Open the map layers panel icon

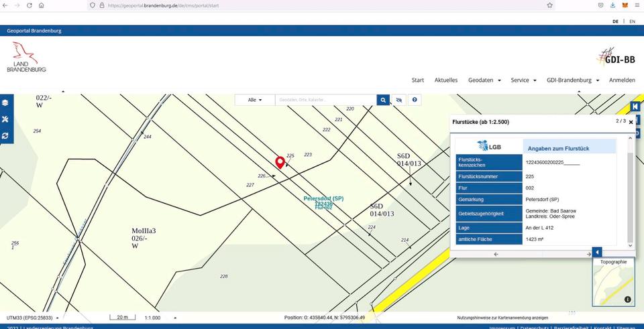[5, 103]
